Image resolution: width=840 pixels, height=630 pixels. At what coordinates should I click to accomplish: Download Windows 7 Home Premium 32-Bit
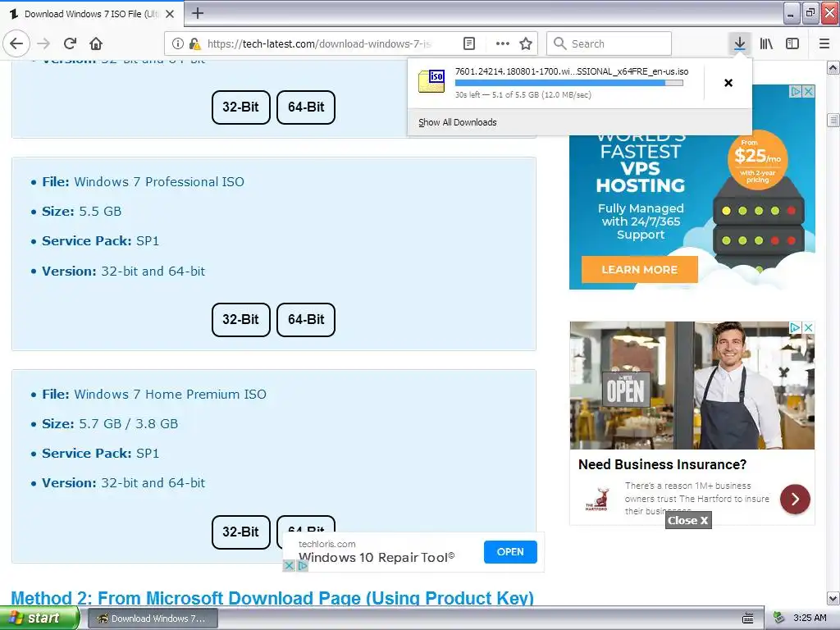pyautogui.click(x=240, y=532)
